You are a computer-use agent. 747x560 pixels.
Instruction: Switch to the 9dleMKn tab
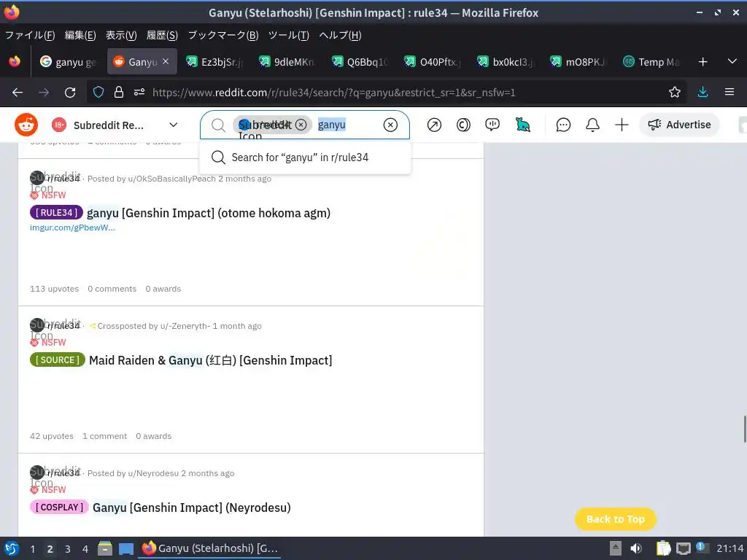[x=287, y=62]
